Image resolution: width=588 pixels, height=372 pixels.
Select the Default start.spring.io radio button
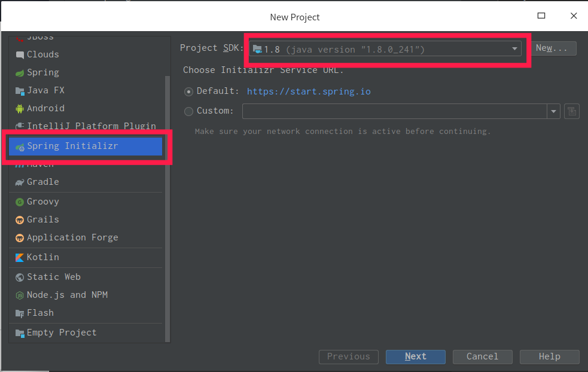click(x=188, y=92)
